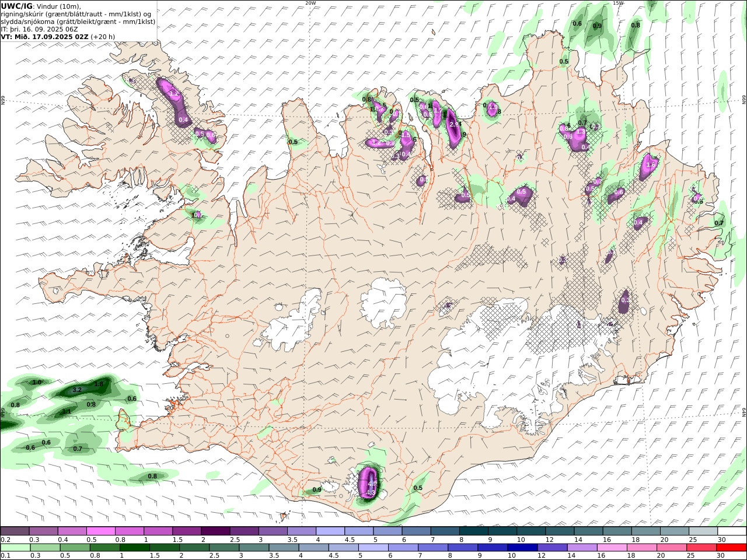The height and width of the screenshot is (560, 747).
Task: Click the '0.2' label starting the top legend row
Action: 5,540
